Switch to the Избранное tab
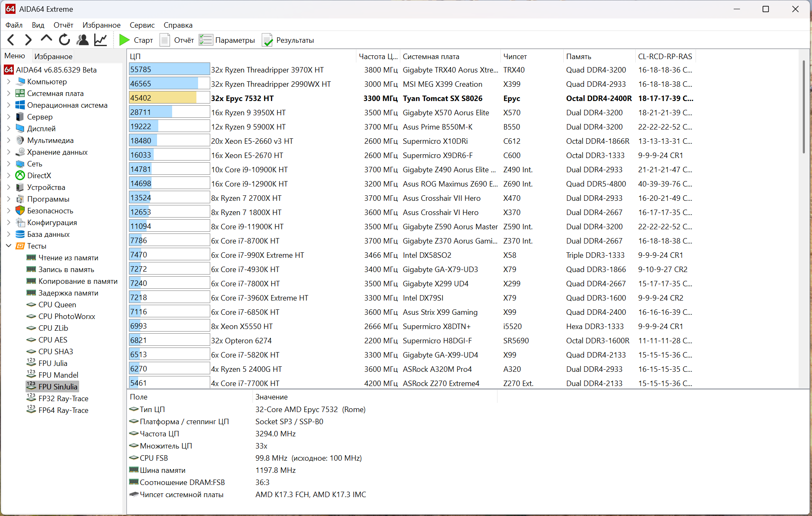 point(53,56)
